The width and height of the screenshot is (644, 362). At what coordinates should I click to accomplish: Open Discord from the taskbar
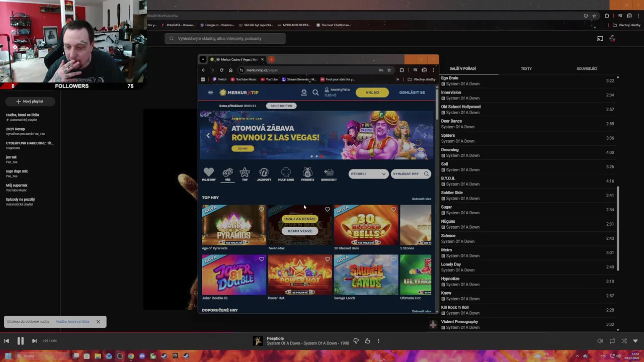click(x=142, y=356)
